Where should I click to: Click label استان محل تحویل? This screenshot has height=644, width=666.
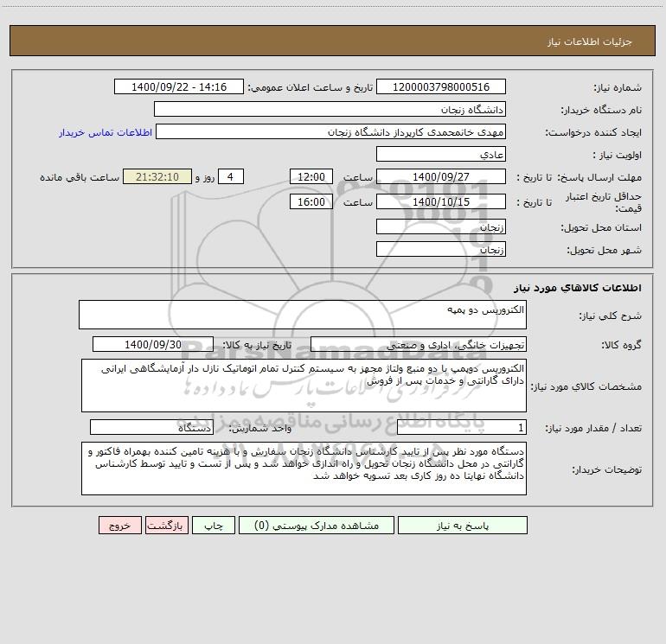601,227
